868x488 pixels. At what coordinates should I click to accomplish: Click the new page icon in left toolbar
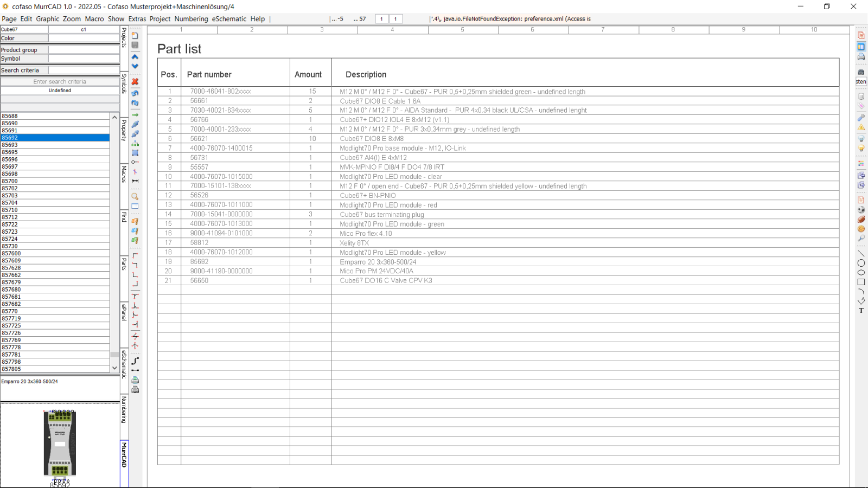click(135, 35)
